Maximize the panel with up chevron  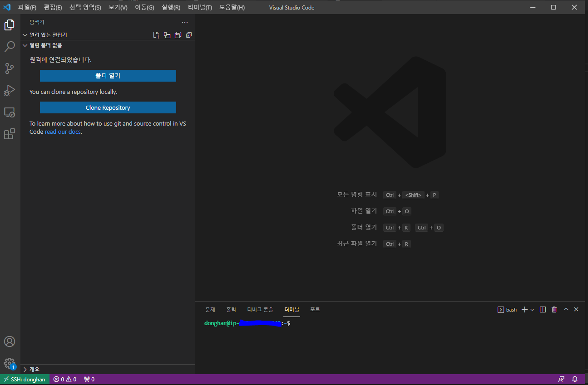click(x=566, y=310)
